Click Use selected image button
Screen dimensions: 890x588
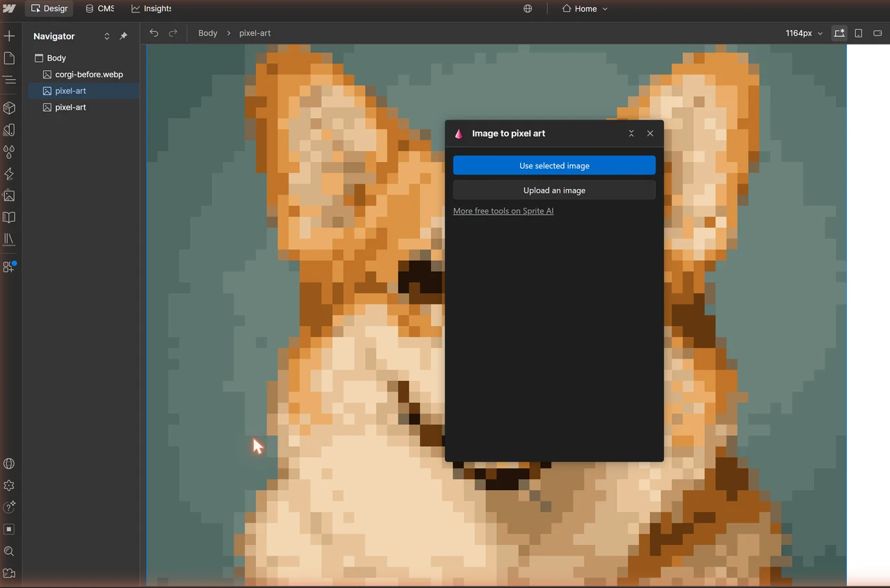554,165
